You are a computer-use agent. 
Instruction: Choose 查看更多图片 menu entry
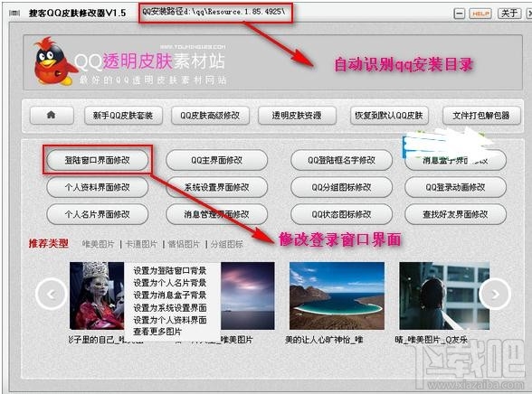coord(157,332)
